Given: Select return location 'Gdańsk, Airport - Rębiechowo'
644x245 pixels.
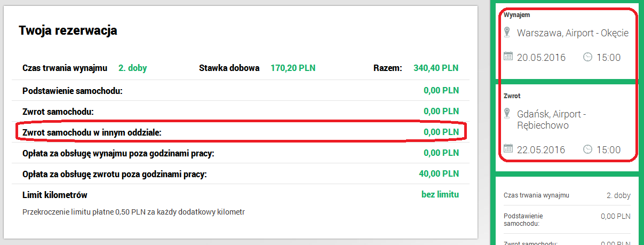Looking at the screenshot, I should coord(552,120).
